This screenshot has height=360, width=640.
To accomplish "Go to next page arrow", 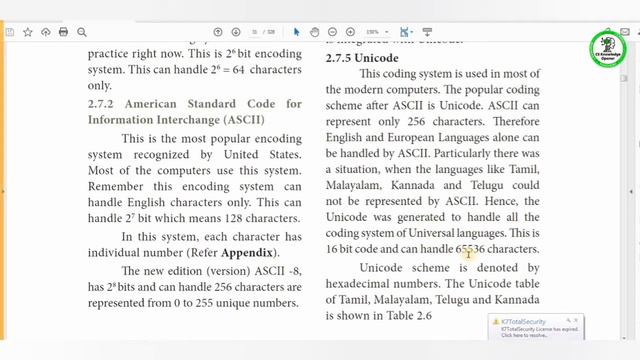I will 236,32.
